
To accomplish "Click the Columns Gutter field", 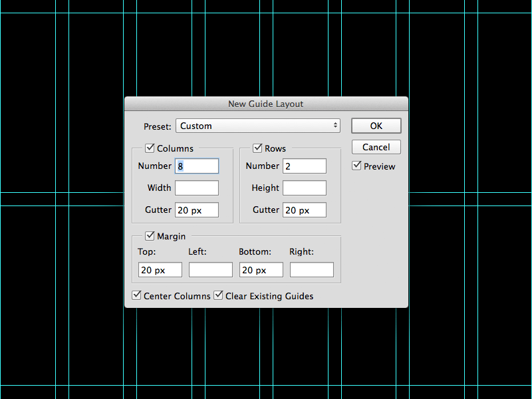I will (x=197, y=210).
